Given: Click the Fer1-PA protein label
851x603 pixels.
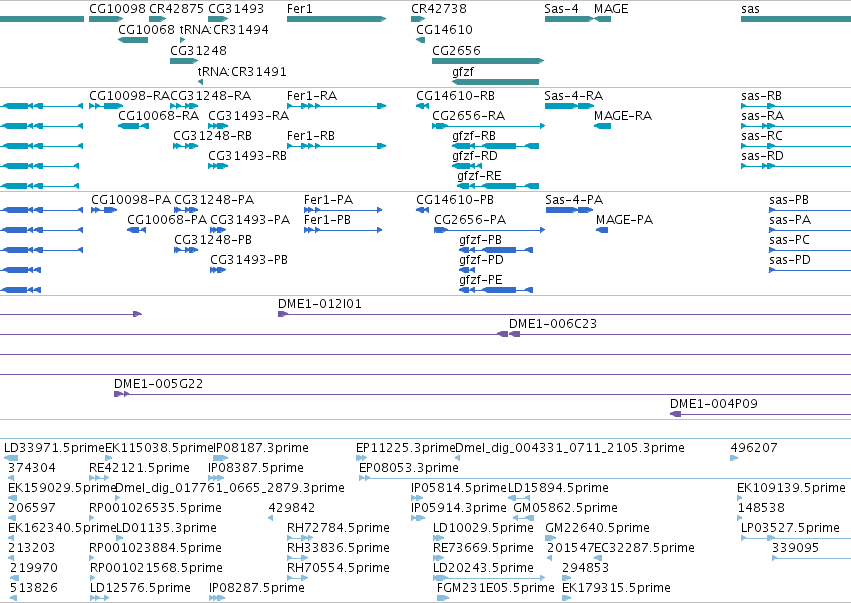Looking at the screenshot, I should (x=328, y=200).
